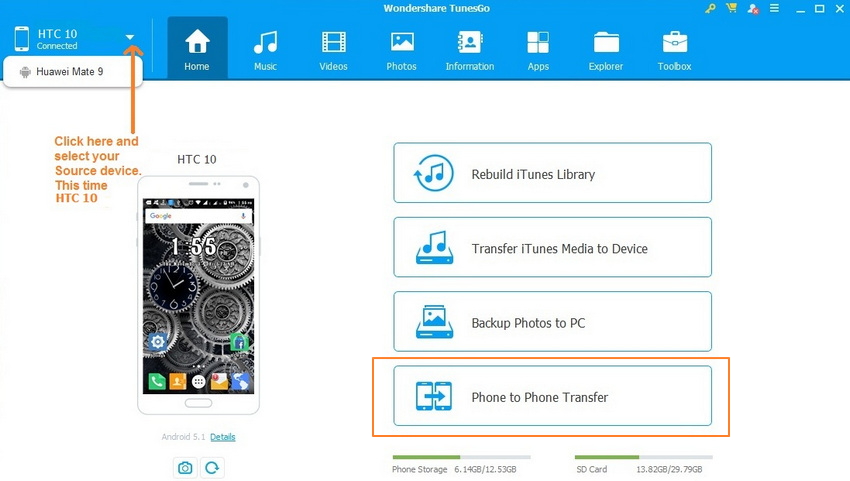
Task: Choose Backup Photos to PC
Action: click(552, 323)
